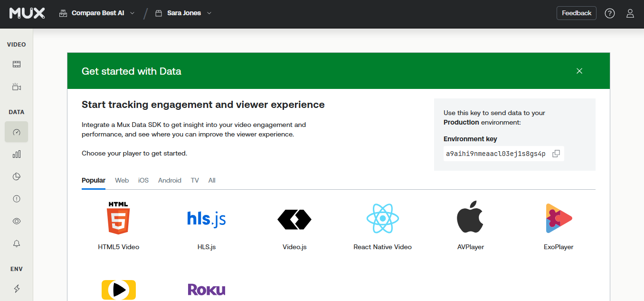Click the 'Start tracking engagement and viewer experience' heading
644x301 pixels.
pos(203,105)
